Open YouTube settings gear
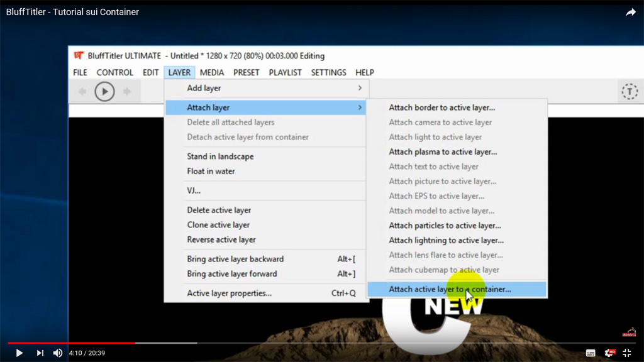The width and height of the screenshot is (644, 362). [609, 353]
